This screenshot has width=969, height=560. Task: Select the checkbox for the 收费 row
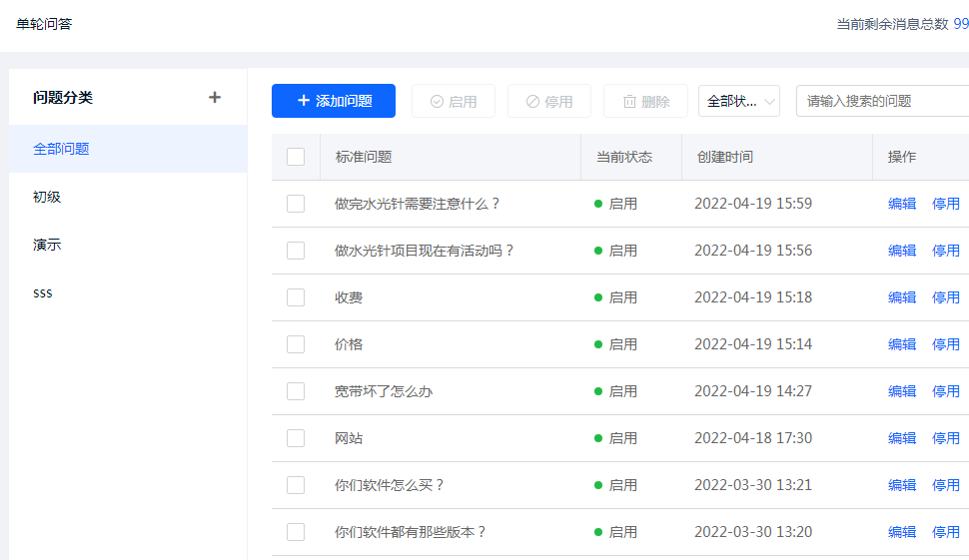[296, 297]
